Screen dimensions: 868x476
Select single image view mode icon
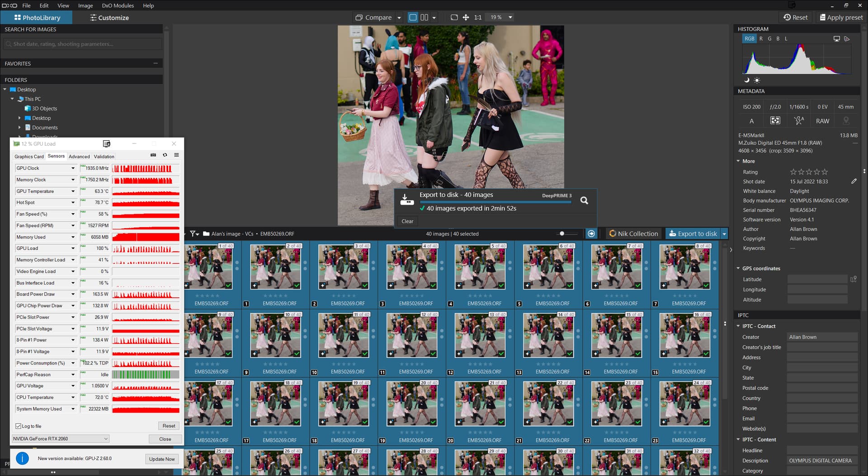coord(413,18)
